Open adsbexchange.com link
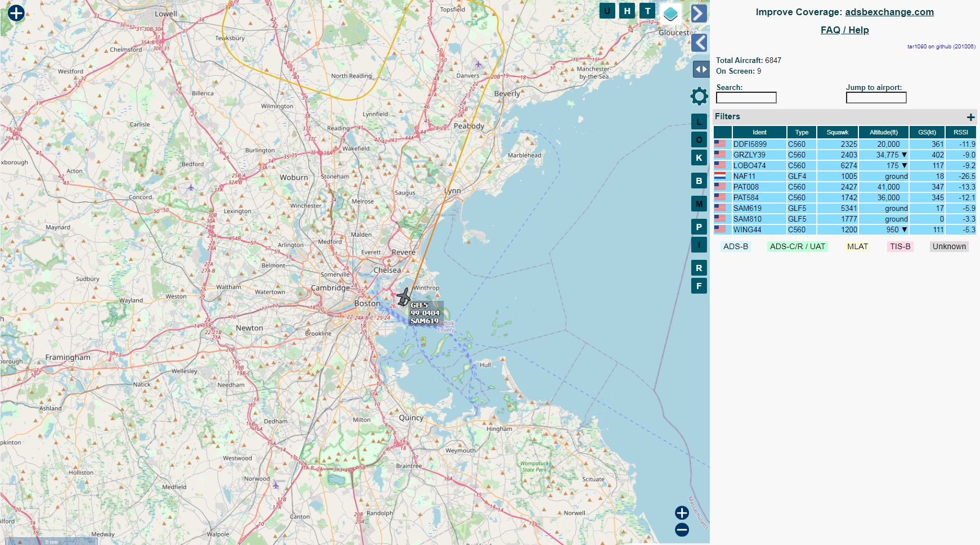The height and width of the screenshot is (545, 980). point(889,12)
